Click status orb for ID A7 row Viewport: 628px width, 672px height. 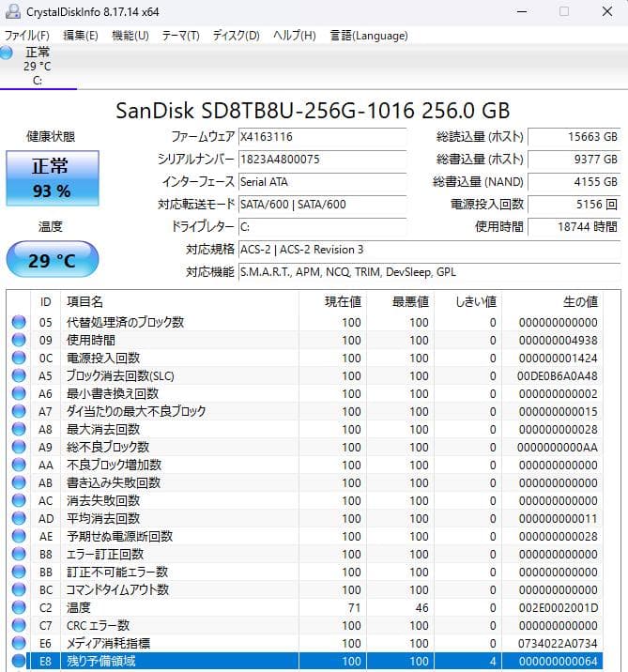pyautogui.click(x=19, y=411)
